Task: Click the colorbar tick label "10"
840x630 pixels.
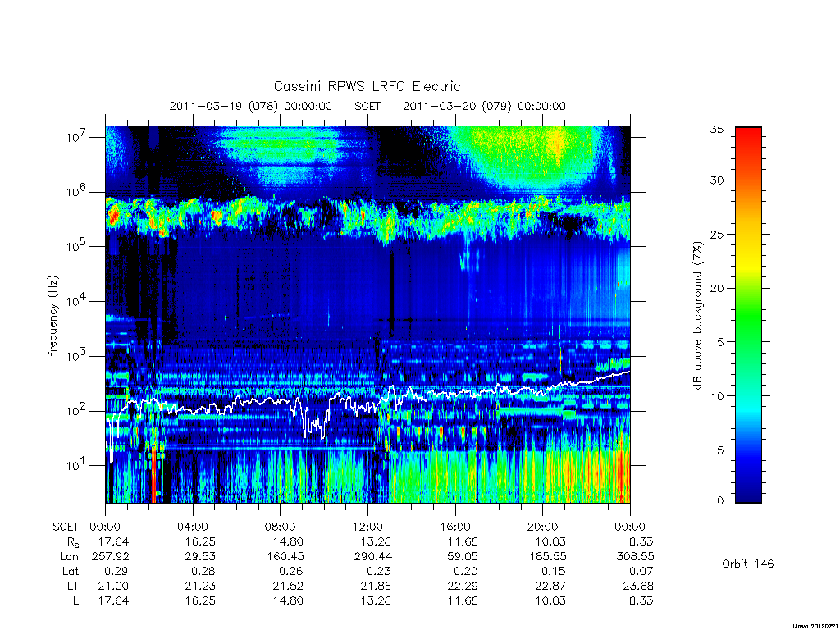Action: click(x=717, y=396)
